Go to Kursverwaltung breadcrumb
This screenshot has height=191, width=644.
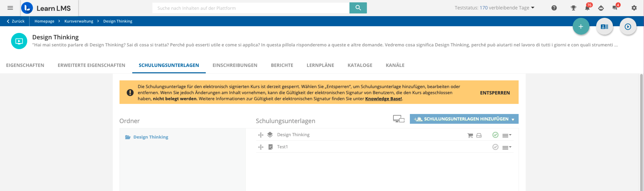pyautogui.click(x=79, y=21)
